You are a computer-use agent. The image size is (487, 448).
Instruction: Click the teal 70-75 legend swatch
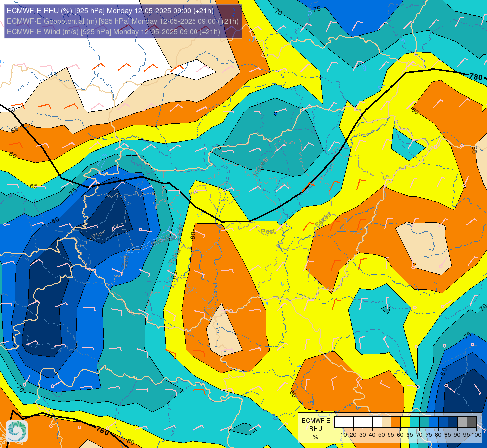(x=424, y=422)
